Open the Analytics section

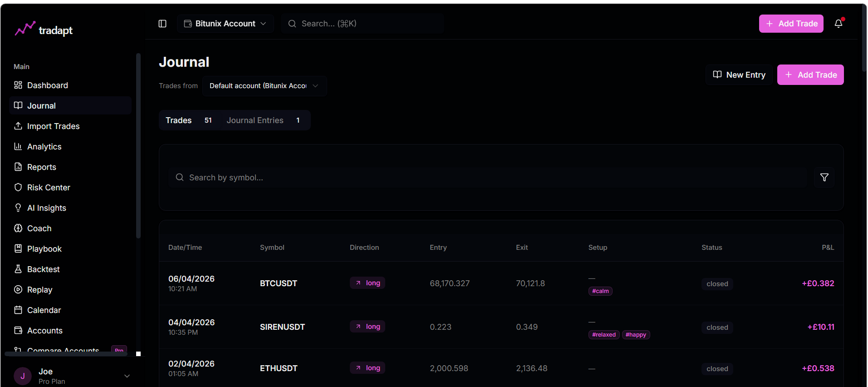click(70, 146)
